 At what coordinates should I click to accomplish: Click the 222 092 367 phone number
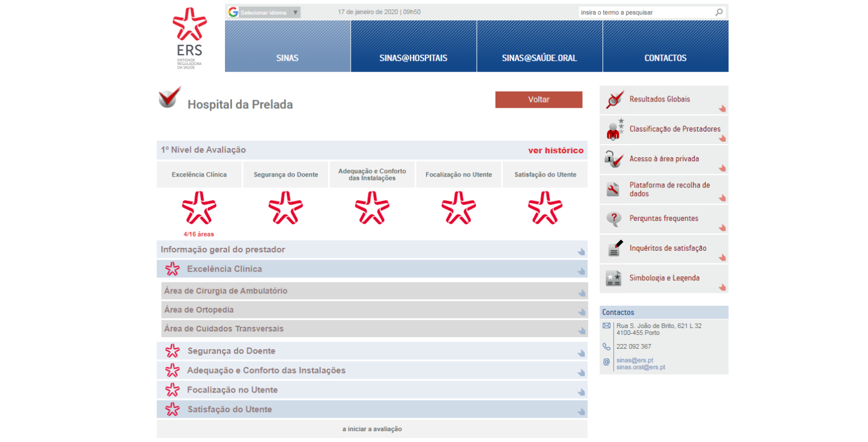tap(634, 346)
